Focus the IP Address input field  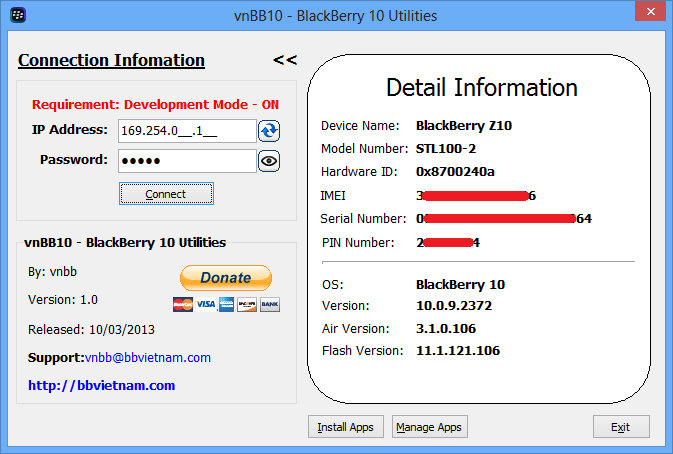click(187, 131)
